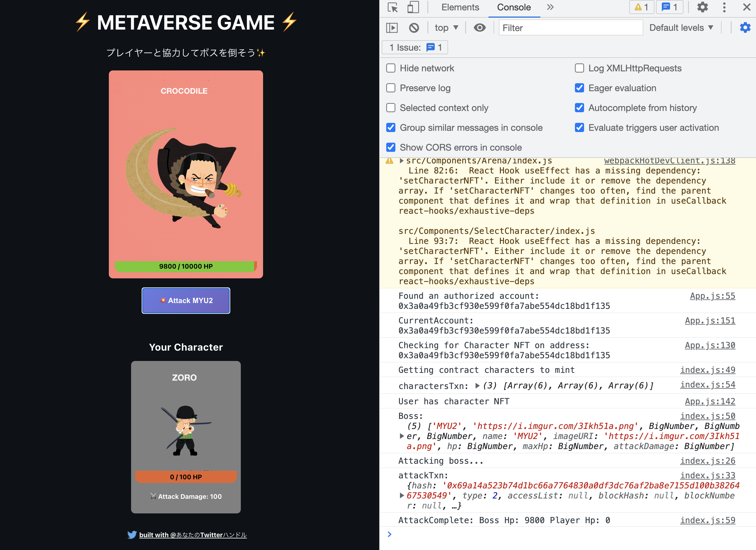Expand the attackTxn object

point(402,496)
